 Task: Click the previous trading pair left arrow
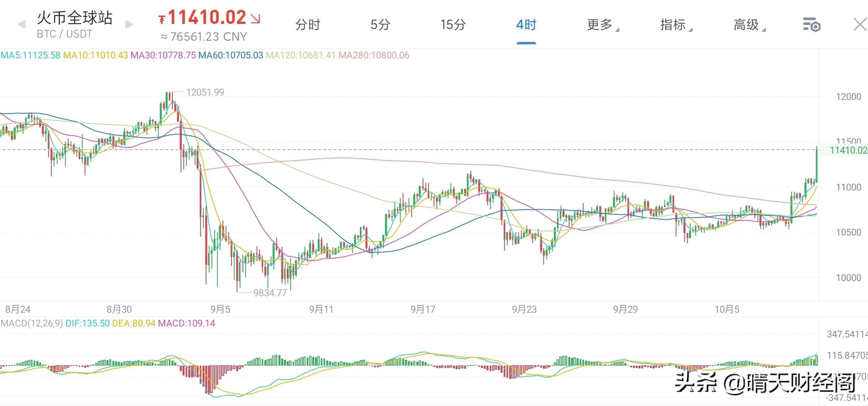coord(22,25)
